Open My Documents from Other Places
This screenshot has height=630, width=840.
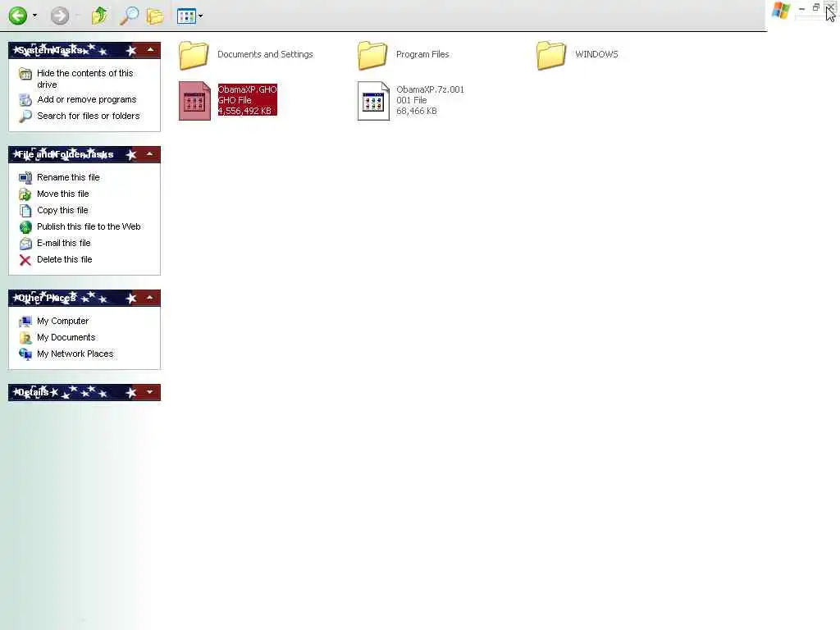(x=66, y=337)
